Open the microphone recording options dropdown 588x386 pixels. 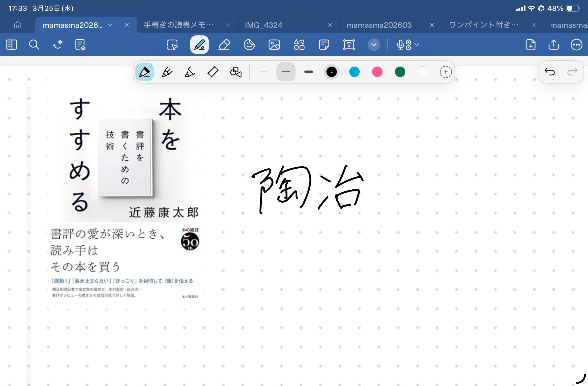(x=417, y=45)
